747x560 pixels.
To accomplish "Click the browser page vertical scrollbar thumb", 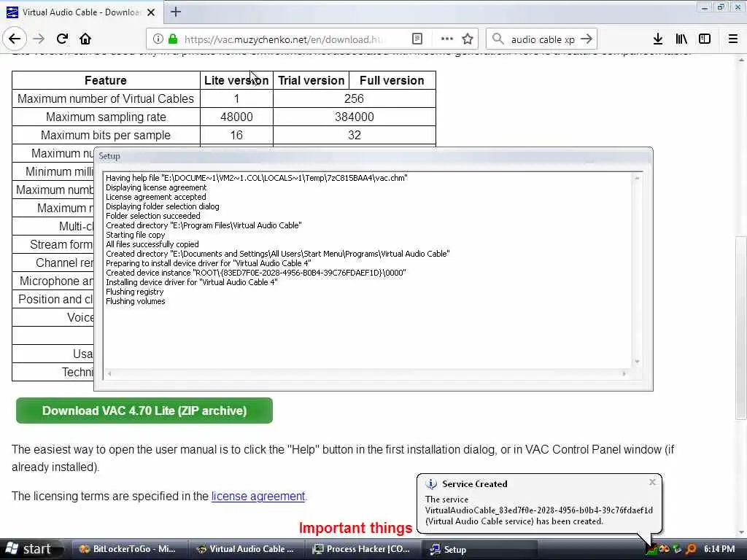I will [741, 327].
